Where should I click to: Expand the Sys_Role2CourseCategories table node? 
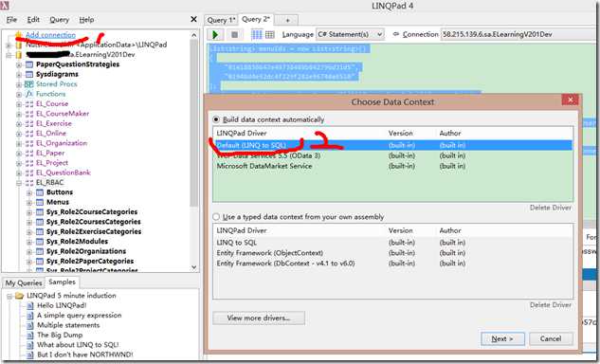(29, 212)
